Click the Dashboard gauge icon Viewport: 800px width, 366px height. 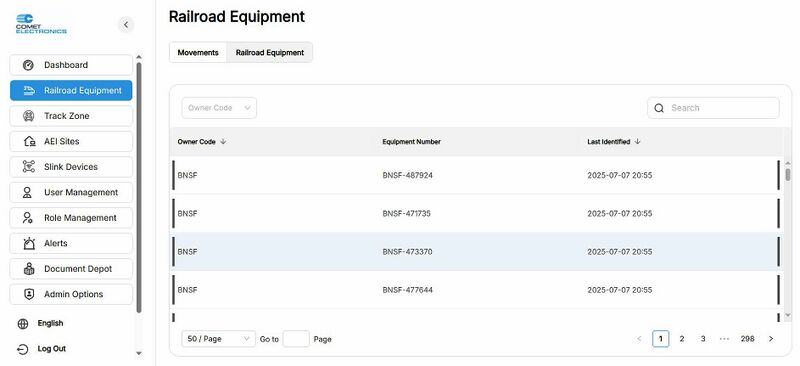(29, 65)
